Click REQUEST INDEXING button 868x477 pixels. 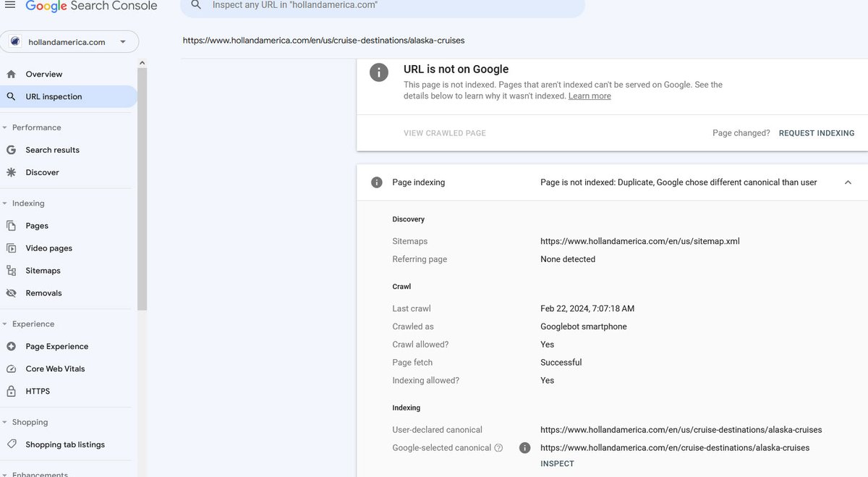point(817,133)
